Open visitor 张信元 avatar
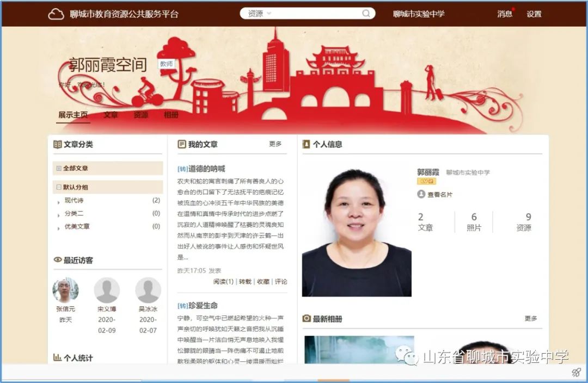 66,289
